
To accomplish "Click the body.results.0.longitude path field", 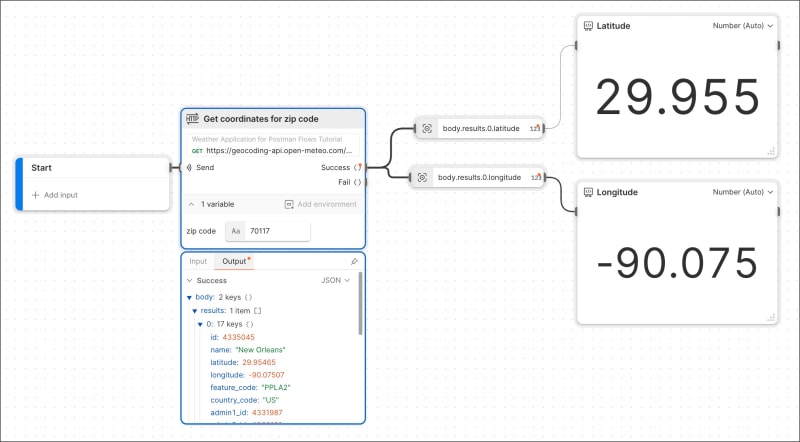I will 479,178.
